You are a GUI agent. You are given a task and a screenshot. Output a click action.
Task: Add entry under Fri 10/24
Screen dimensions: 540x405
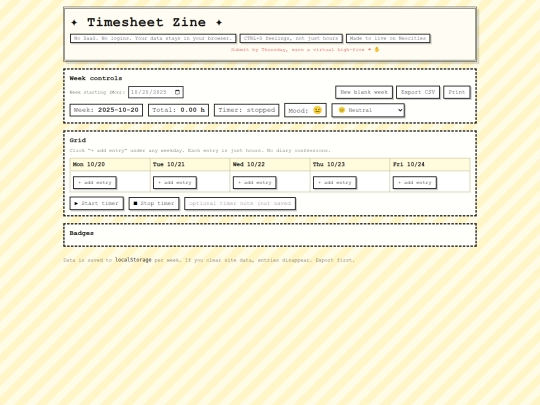[415, 183]
